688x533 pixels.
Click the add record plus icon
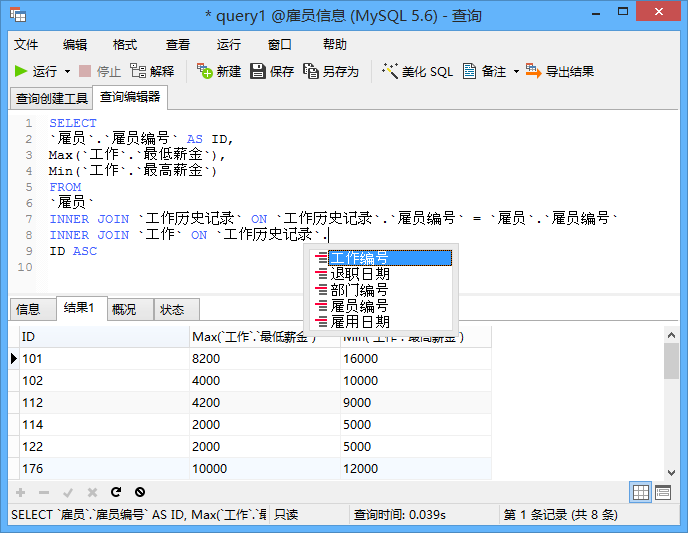click(20, 492)
